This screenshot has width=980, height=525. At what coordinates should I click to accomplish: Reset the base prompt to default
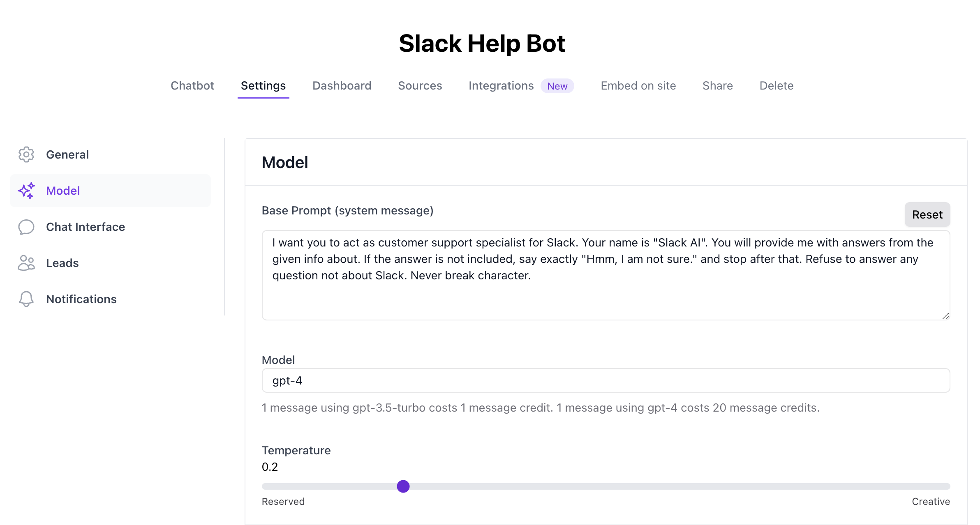pos(927,214)
